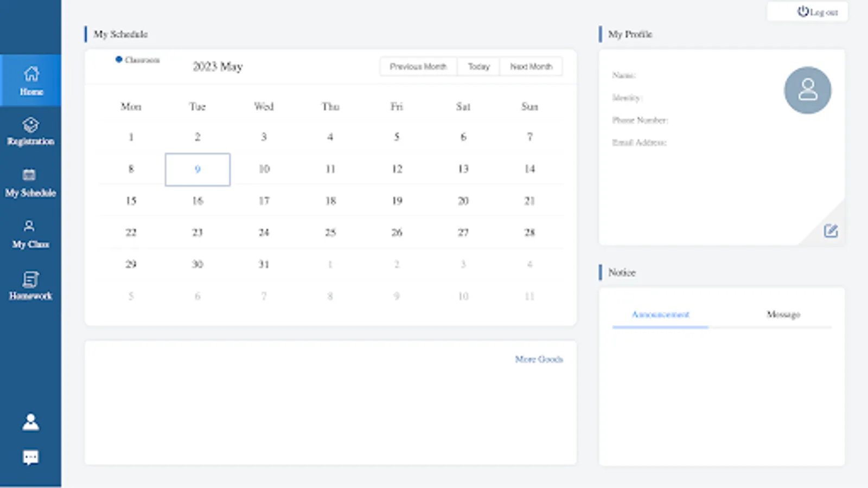This screenshot has height=488, width=868.
Task: Go to My Class icon
Action: click(x=29, y=226)
